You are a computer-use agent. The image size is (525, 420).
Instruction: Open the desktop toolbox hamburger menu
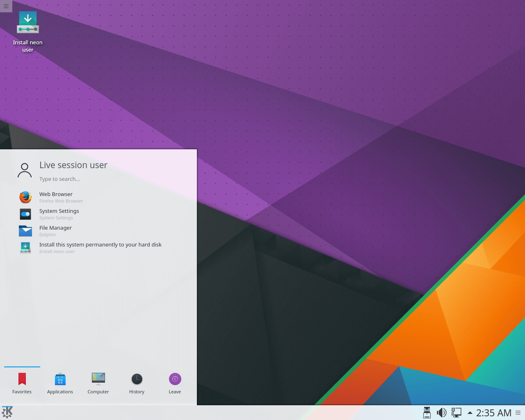[6, 6]
